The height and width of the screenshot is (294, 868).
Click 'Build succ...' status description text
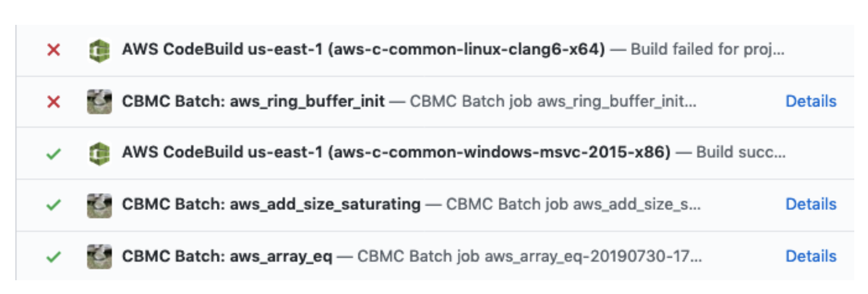[x=741, y=152]
